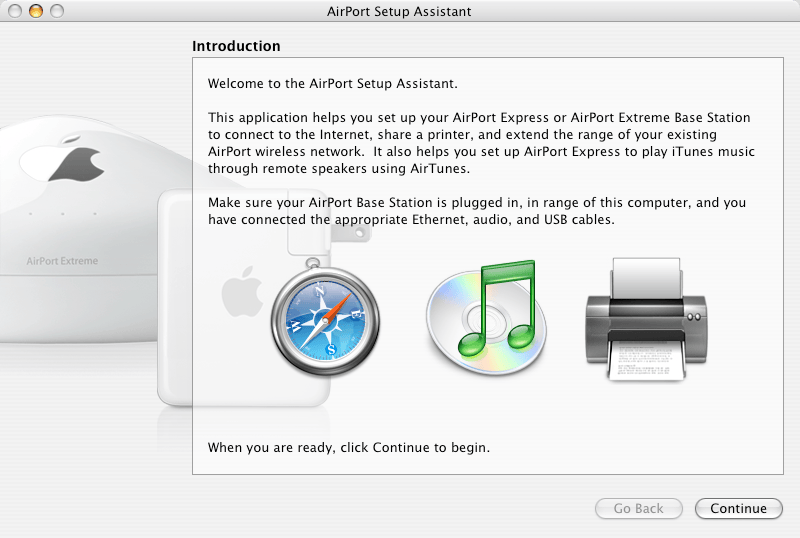The width and height of the screenshot is (800, 538).
Task: Click the line ending "using AirTunes."
Action: tap(339, 168)
